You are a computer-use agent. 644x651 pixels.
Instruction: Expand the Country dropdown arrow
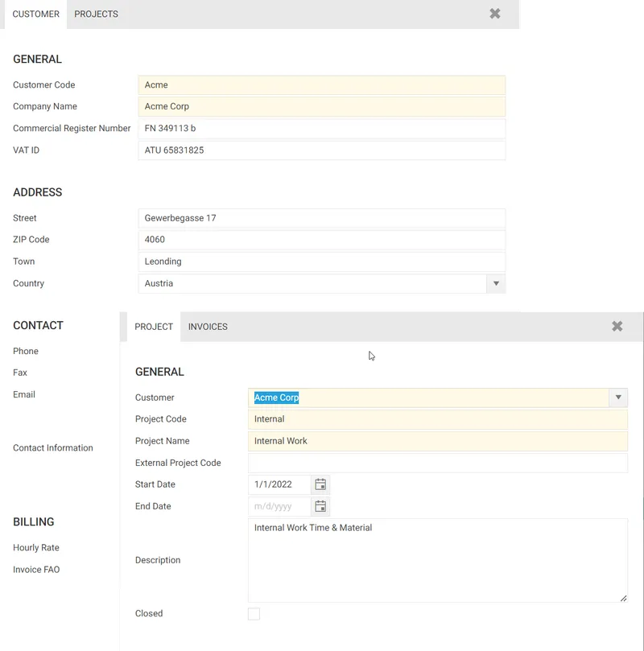point(496,283)
